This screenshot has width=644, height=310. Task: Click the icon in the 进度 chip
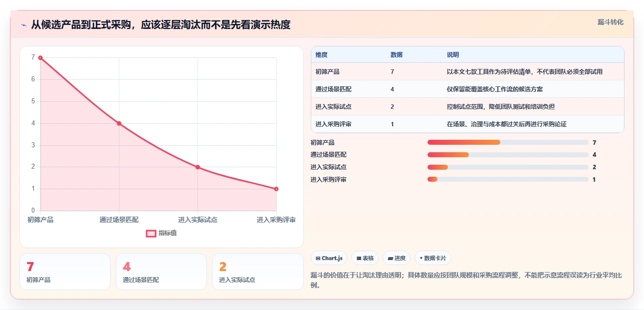point(390,259)
